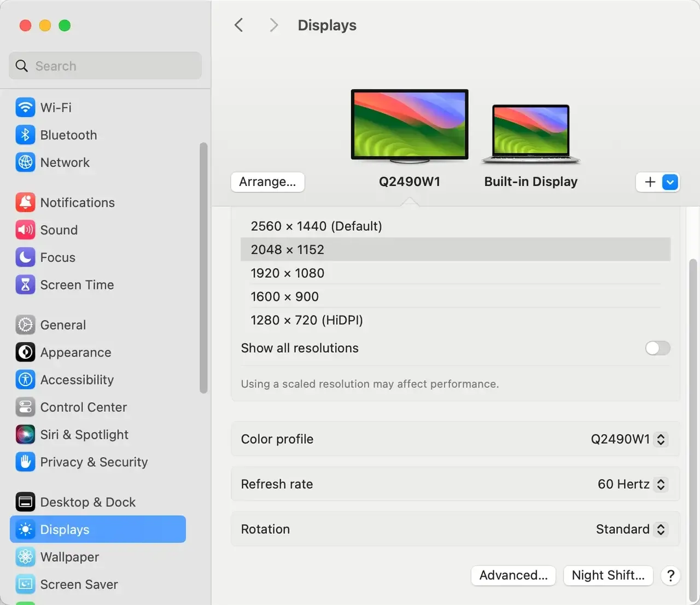The width and height of the screenshot is (700, 605).
Task: Open Sound settings pane label
Action: point(59,230)
